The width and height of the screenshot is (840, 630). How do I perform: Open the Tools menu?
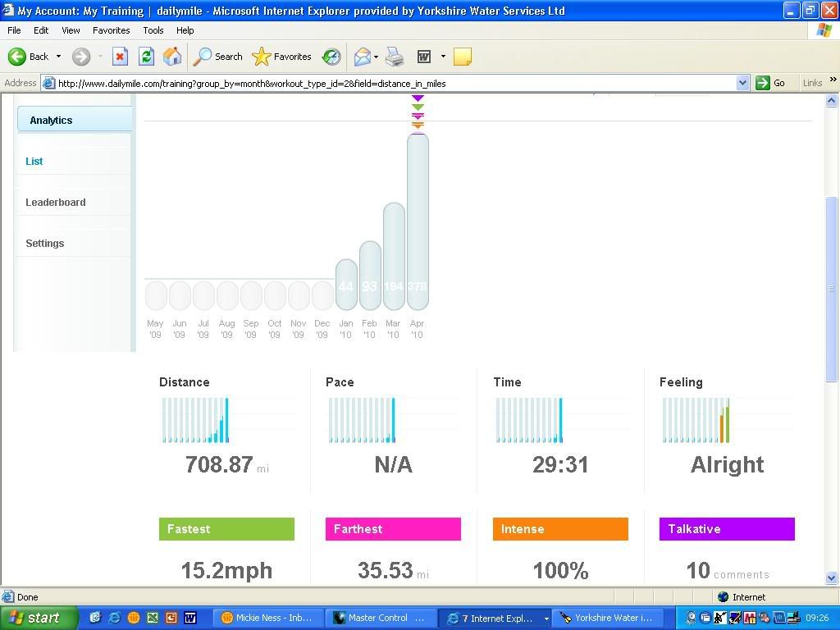[x=153, y=30]
